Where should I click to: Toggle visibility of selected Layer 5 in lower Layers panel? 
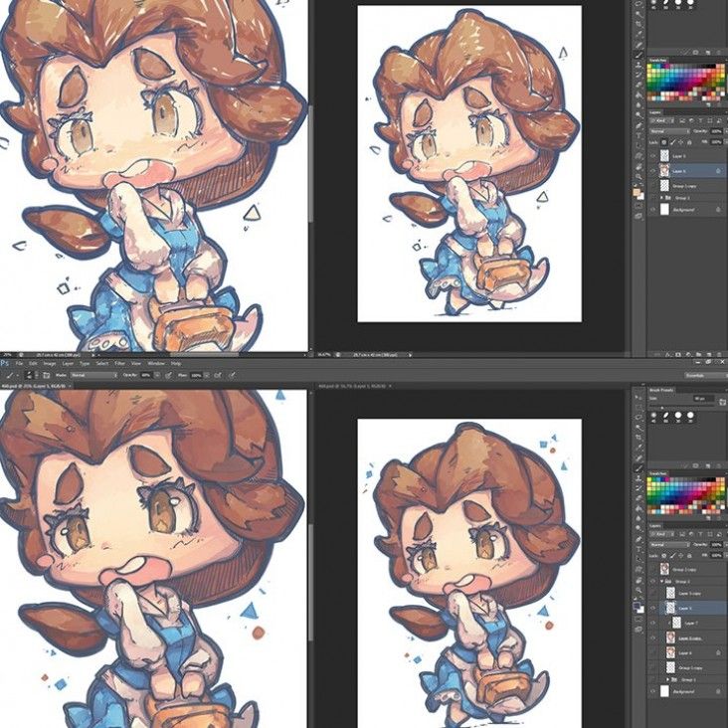point(652,608)
